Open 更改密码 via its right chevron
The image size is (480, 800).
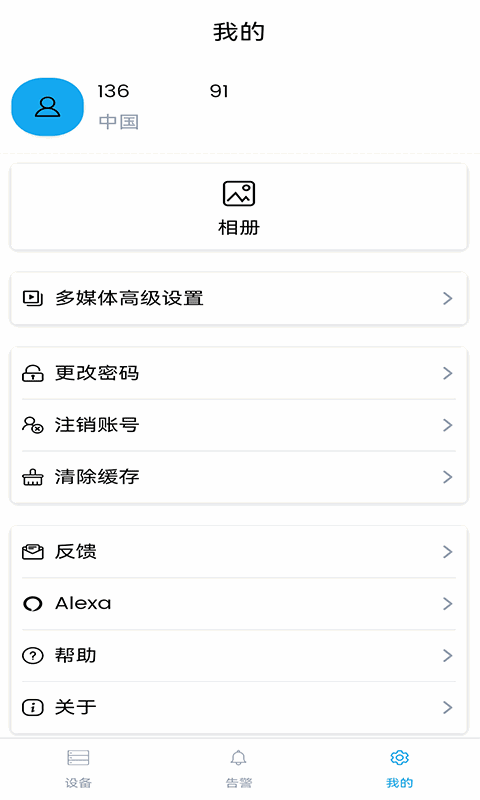point(447,373)
